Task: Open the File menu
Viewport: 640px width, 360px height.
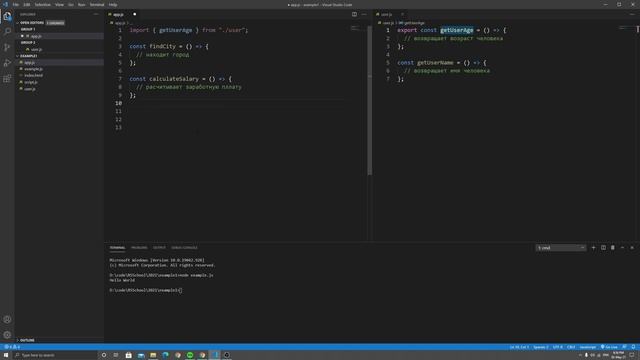Action: coord(16,4)
